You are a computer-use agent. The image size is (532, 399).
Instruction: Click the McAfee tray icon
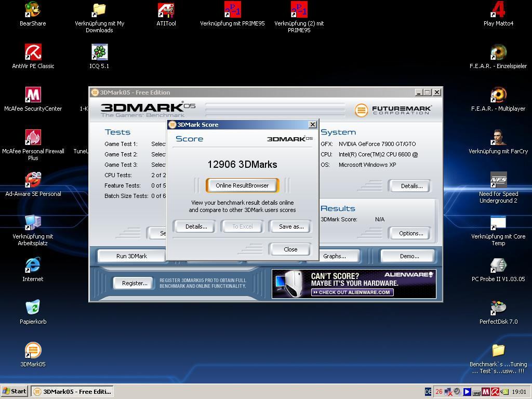click(486, 392)
